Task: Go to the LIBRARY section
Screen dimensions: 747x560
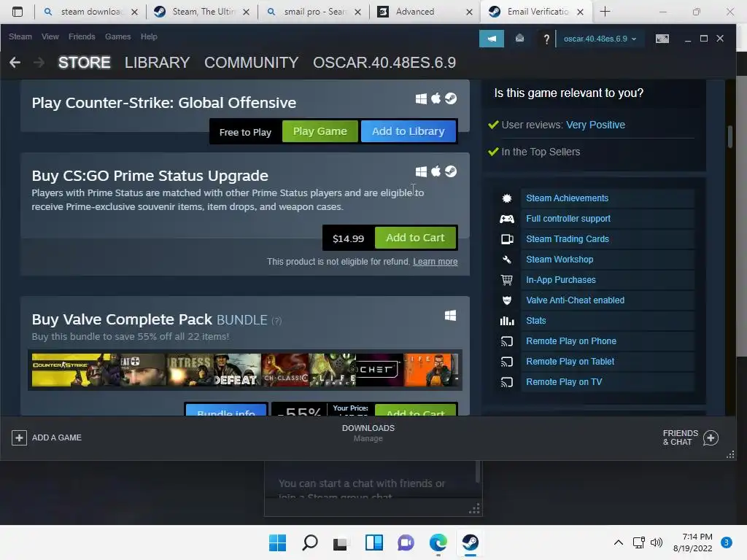Action: coord(158,63)
